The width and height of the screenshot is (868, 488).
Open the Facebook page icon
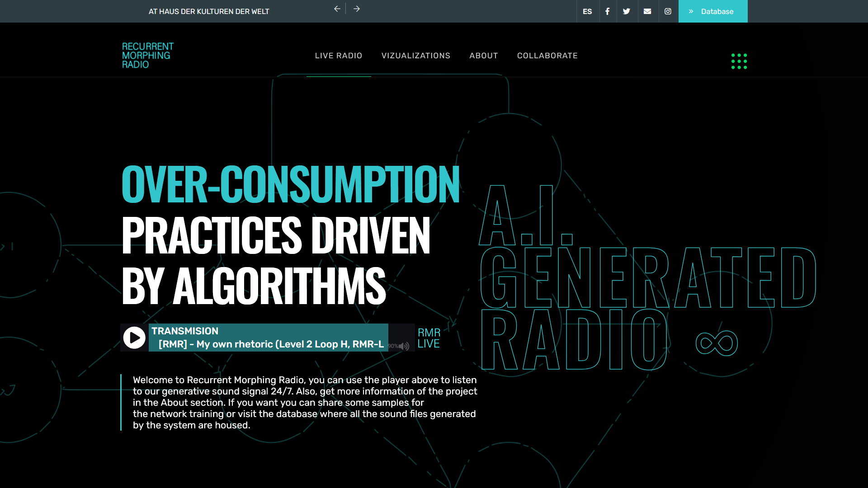pyautogui.click(x=608, y=11)
